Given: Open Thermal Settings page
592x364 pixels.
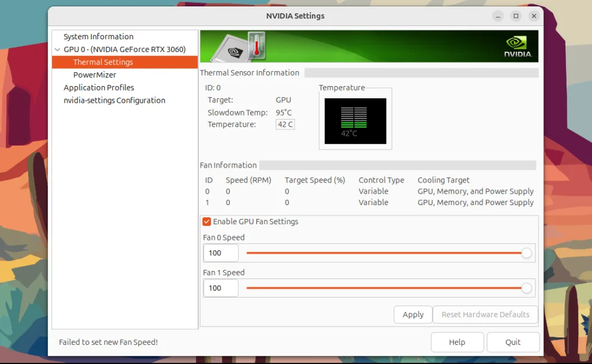Looking at the screenshot, I should [125, 62].
